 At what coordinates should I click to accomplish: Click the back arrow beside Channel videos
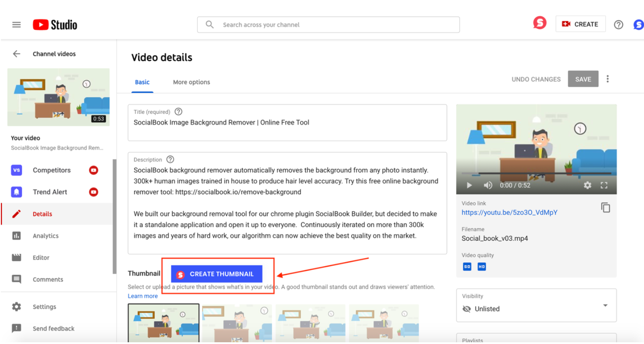tap(17, 54)
